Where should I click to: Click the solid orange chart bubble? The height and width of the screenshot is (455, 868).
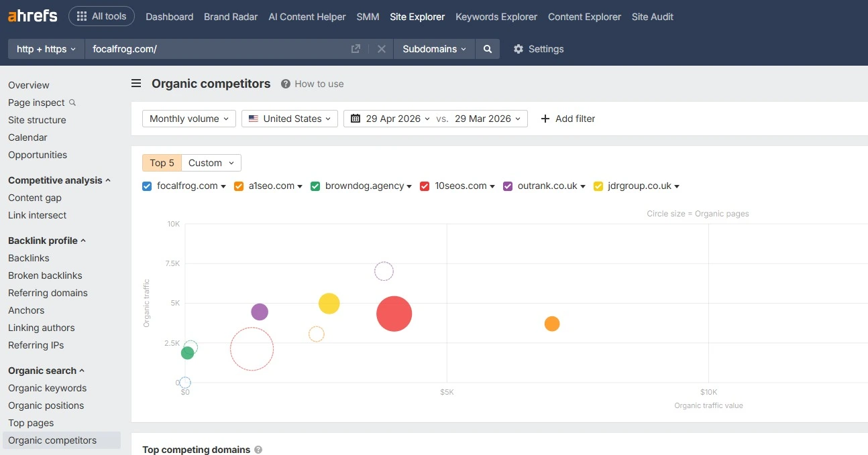[552, 324]
